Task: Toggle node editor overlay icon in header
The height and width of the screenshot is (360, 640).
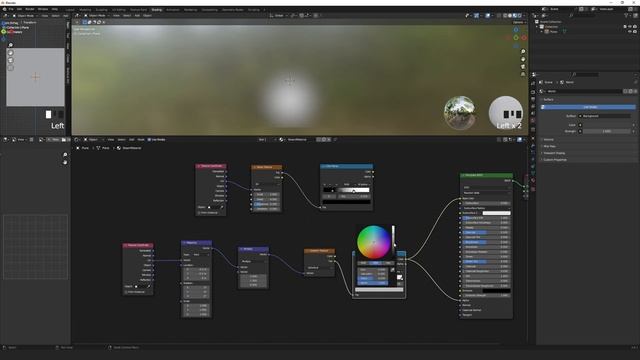Action: (520, 140)
